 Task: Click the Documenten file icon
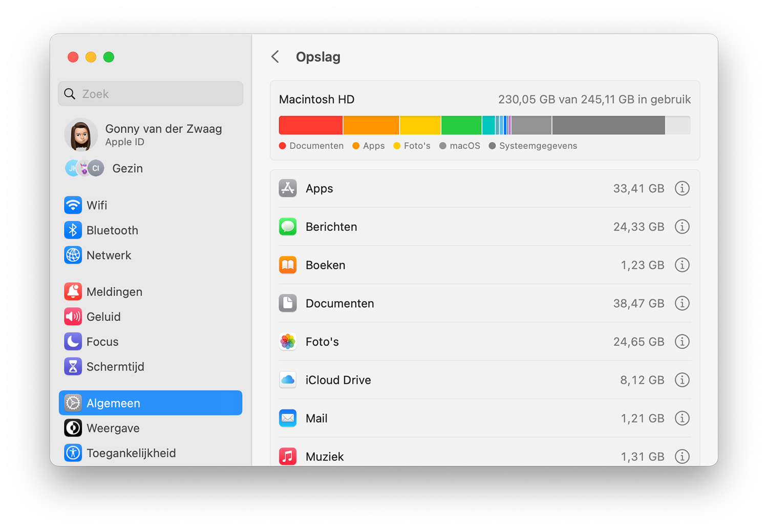click(x=288, y=304)
